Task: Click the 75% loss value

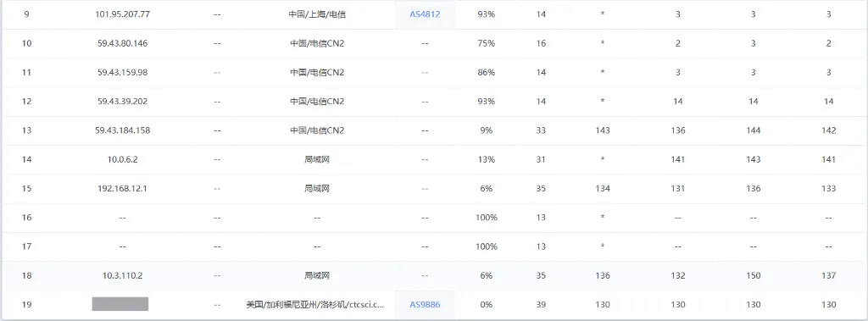Action: [x=486, y=43]
